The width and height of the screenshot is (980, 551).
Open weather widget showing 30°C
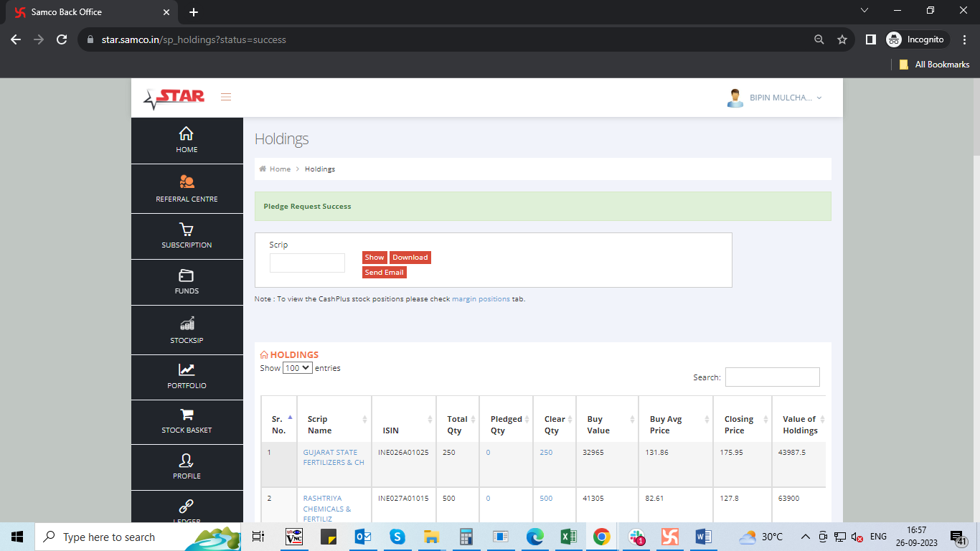761,537
